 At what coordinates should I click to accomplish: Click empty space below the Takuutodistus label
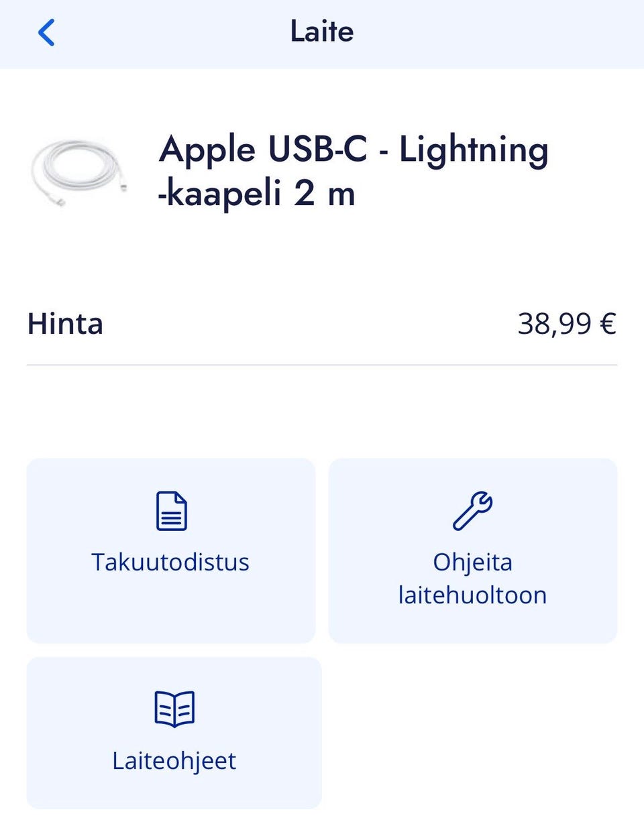click(x=170, y=610)
